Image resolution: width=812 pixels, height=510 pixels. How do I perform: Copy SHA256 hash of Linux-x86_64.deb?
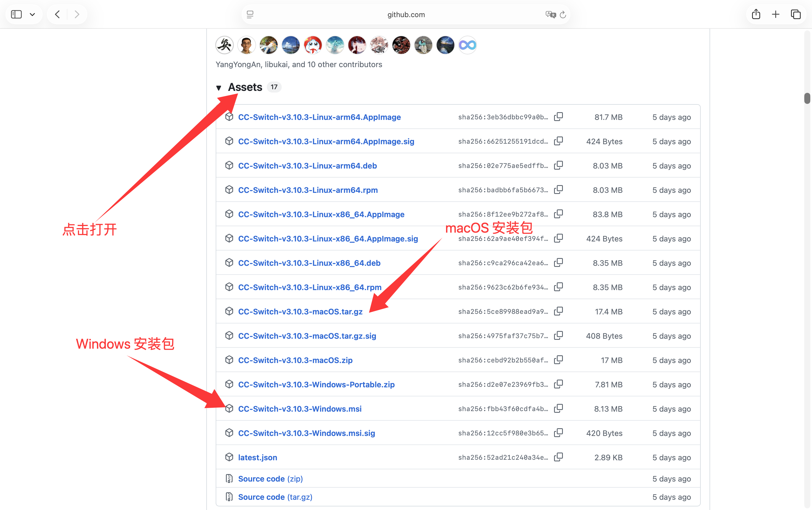pyautogui.click(x=558, y=262)
